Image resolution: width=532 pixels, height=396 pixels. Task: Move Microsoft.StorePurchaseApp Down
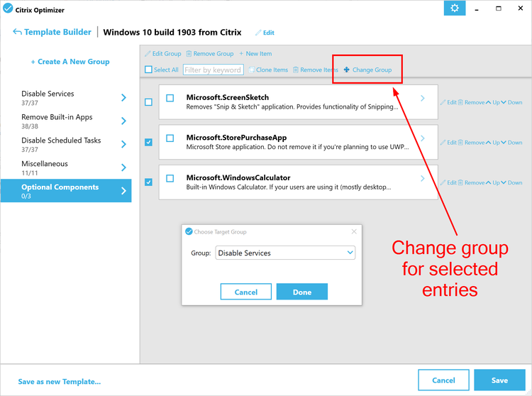point(511,142)
